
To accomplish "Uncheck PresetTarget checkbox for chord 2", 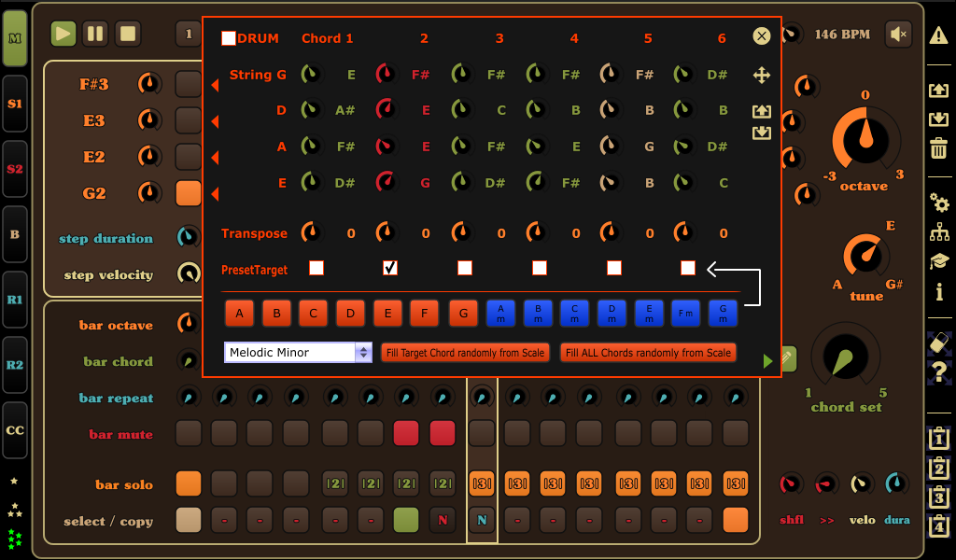I will (x=390, y=268).
